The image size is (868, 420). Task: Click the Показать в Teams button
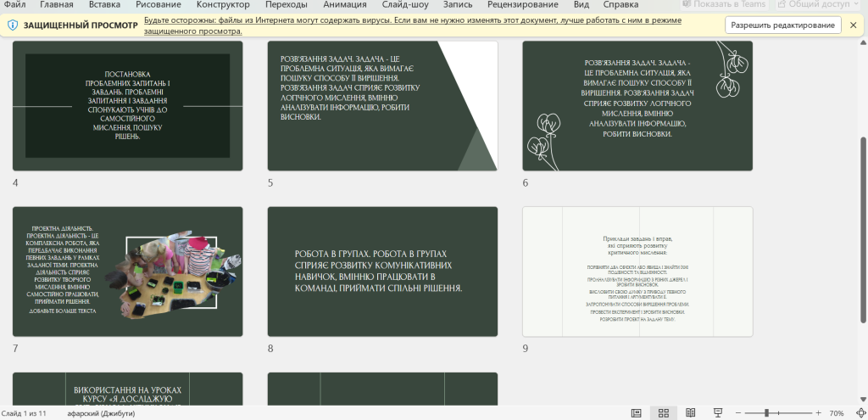[726, 4]
